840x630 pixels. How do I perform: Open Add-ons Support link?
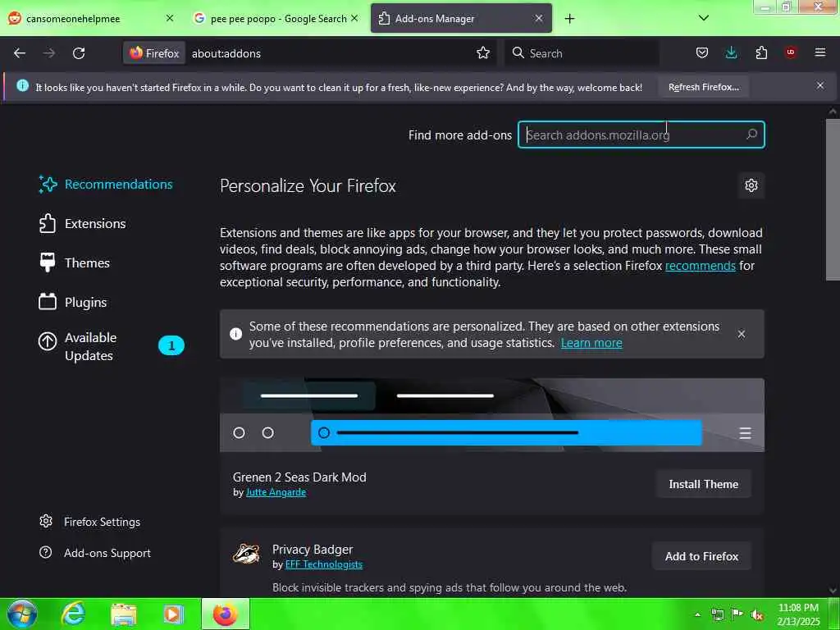click(x=95, y=553)
